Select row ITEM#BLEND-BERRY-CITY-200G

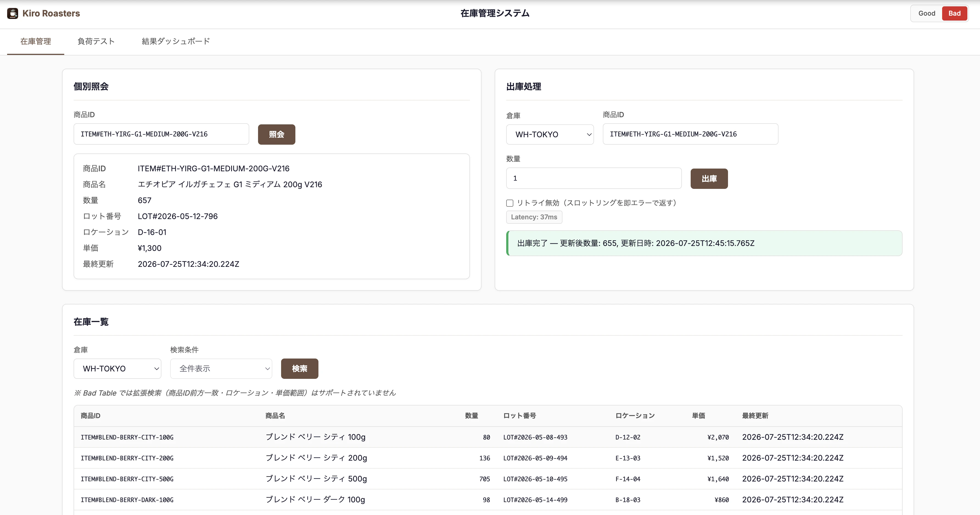click(x=488, y=458)
